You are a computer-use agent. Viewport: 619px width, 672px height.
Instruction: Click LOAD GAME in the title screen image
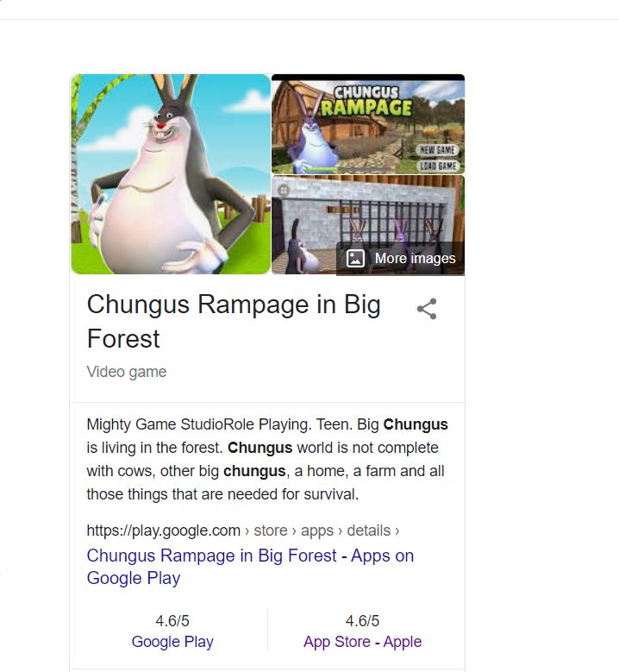click(x=438, y=166)
